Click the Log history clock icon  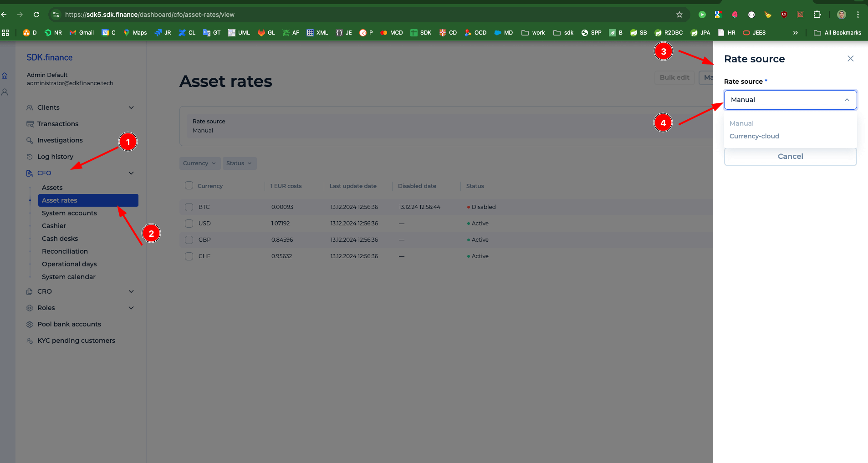[x=29, y=156]
